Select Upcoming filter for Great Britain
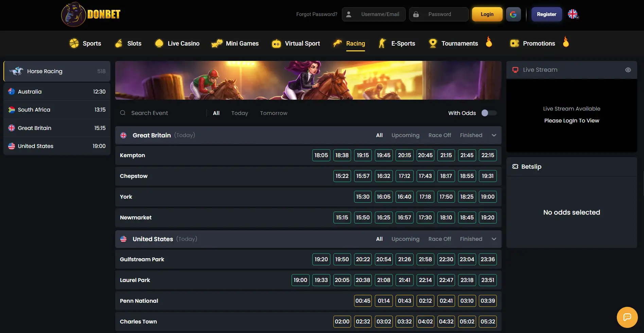Image resolution: width=644 pixels, height=333 pixels. (405, 135)
